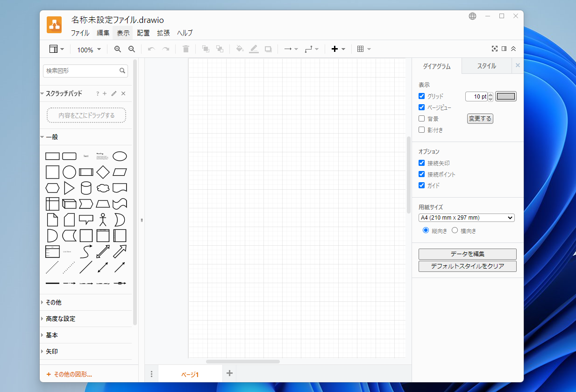Image resolution: width=576 pixels, height=392 pixels.
Task: Open scratchpad help question mark
Action: pos(98,93)
